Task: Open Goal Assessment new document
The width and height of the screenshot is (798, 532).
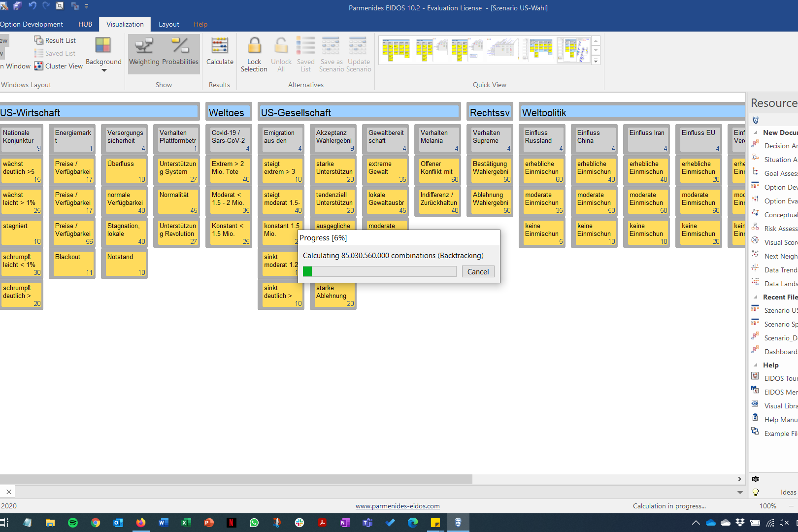Action: click(774, 173)
